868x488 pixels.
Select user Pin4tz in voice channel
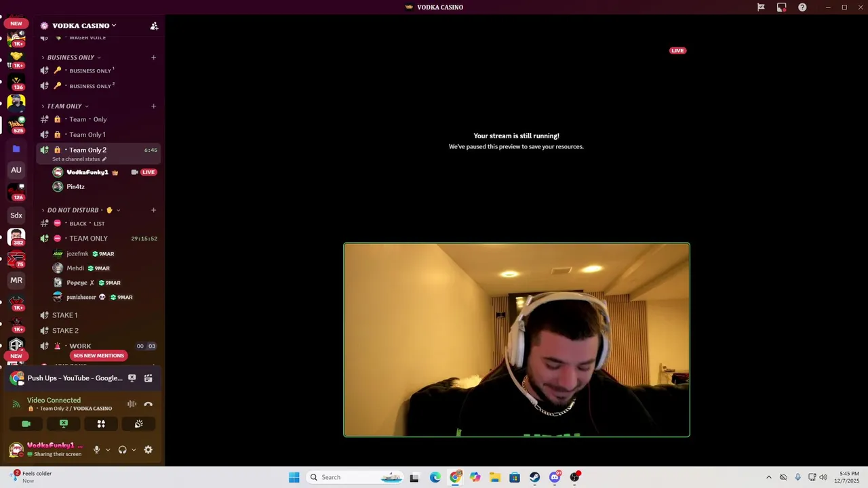(x=75, y=187)
